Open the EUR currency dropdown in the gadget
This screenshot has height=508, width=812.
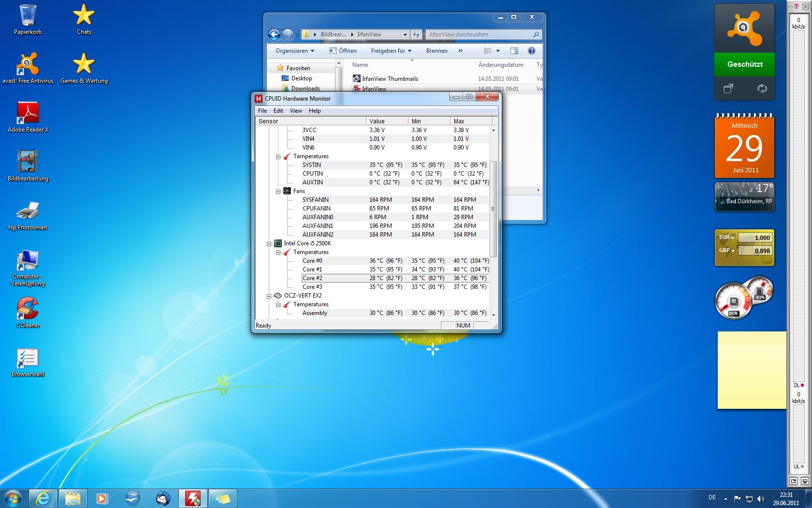(726, 238)
